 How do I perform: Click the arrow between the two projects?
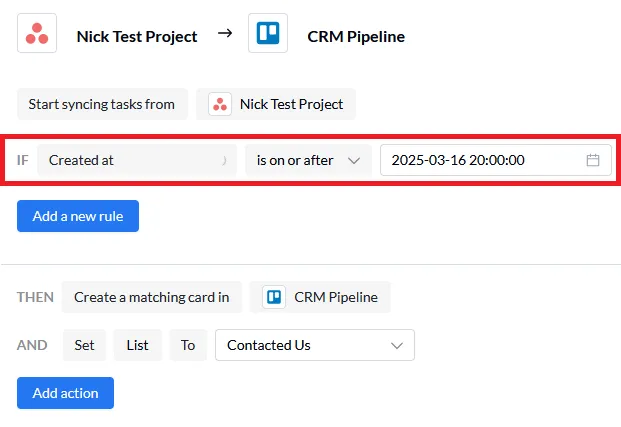[x=225, y=34]
